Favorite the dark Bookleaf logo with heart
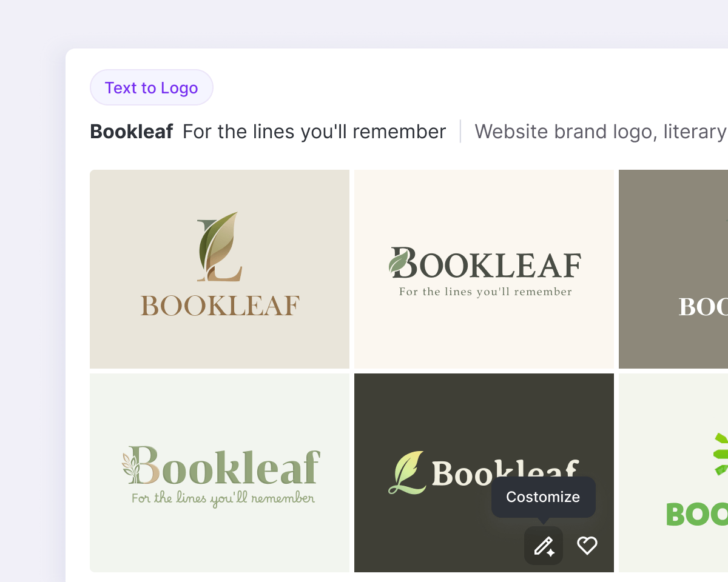 pos(587,546)
